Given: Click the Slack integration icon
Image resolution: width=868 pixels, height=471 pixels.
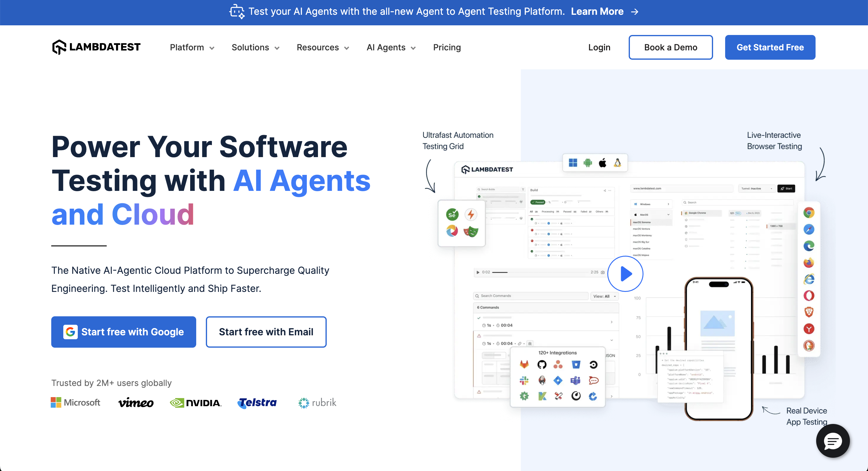Looking at the screenshot, I should pyautogui.click(x=524, y=381).
